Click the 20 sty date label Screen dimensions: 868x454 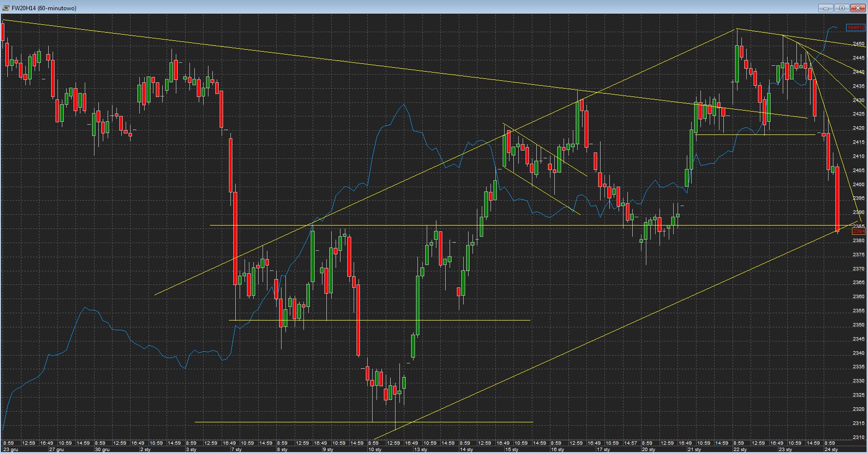648,450
